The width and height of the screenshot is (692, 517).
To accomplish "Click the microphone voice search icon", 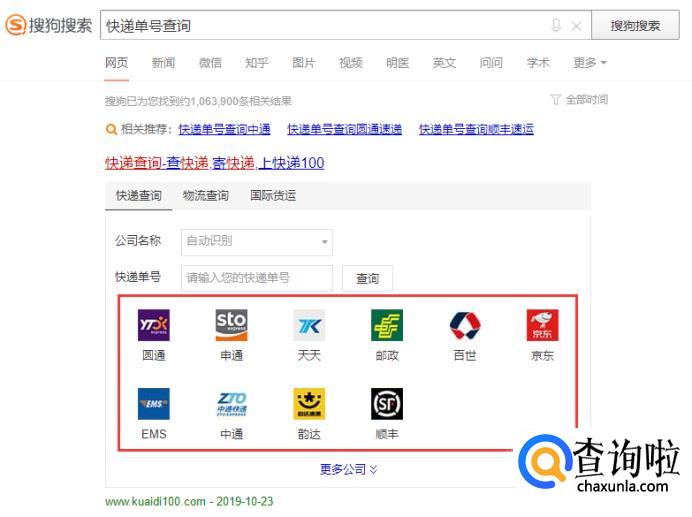I will (556, 26).
